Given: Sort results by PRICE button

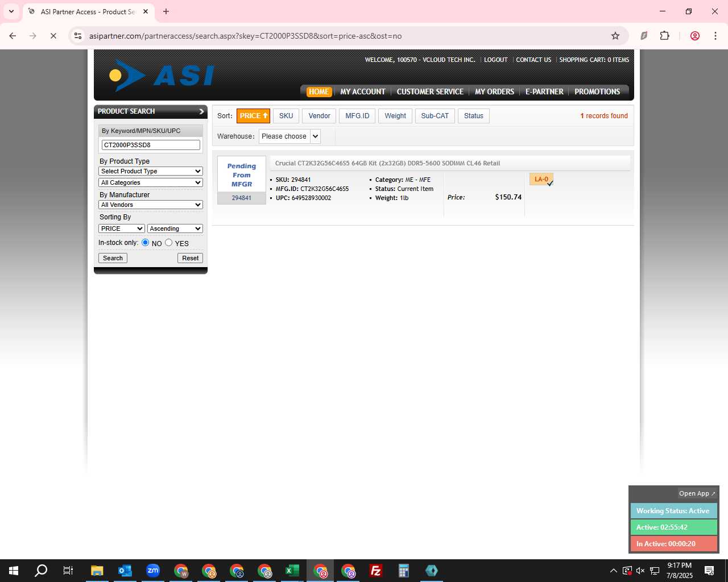Looking at the screenshot, I should coord(253,116).
